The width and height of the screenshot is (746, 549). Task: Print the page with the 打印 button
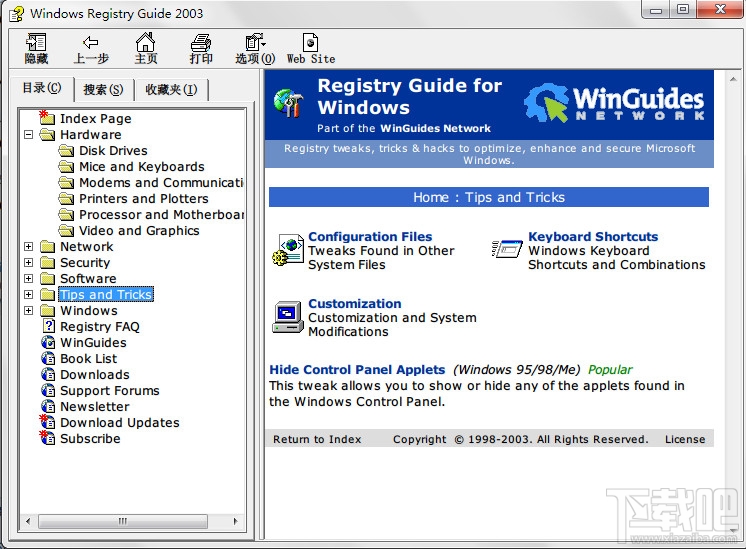click(x=201, y=49)
